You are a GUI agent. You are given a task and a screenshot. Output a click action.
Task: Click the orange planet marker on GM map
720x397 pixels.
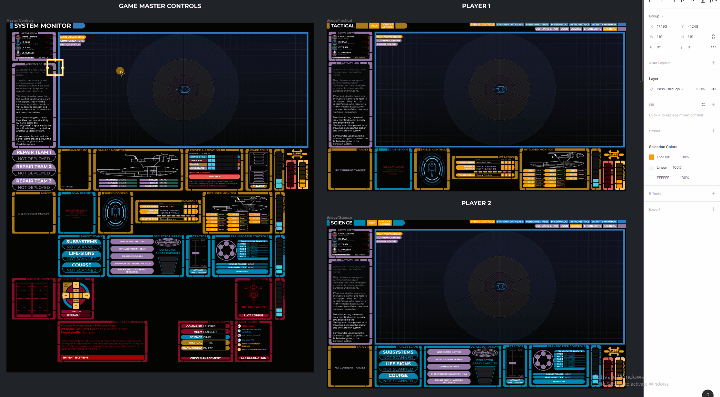click(120, 71)
